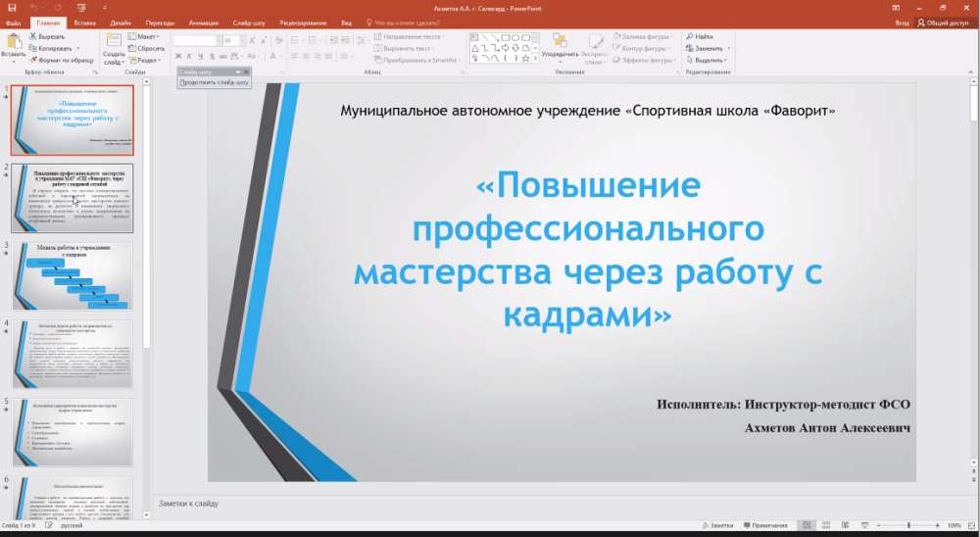Image resolution: width=980 pixels, height=537 pixels.
Task: Click Найти (find) button
Action: (700, 36)
